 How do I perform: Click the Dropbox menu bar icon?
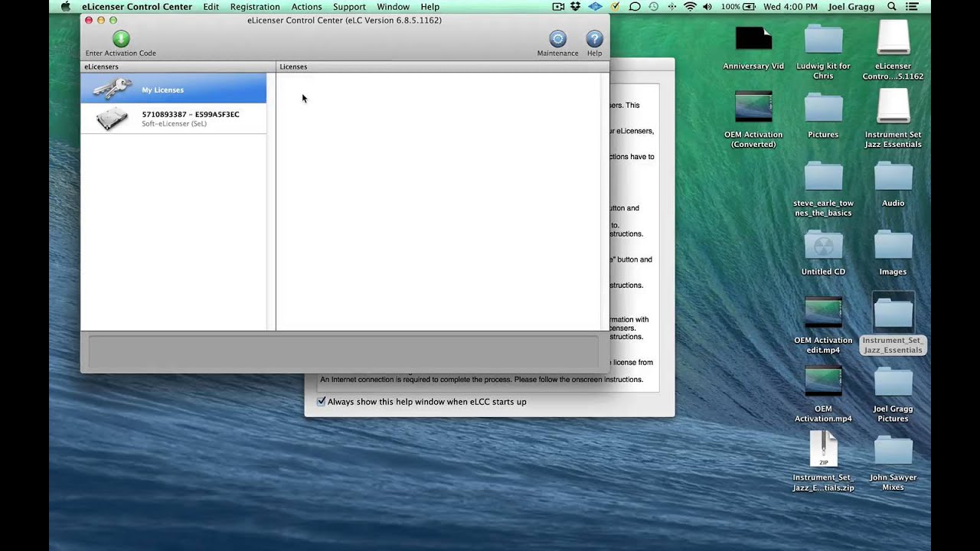tap(577, 6)
